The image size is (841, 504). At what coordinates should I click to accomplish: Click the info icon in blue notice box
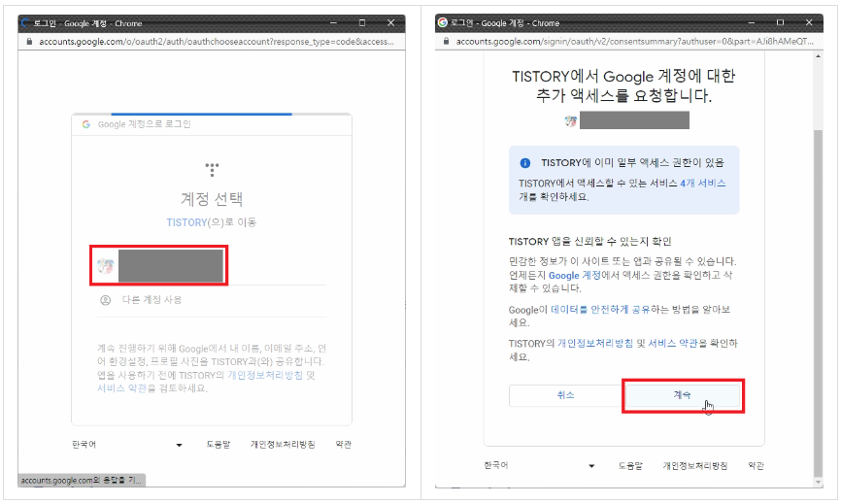point(525,163)
